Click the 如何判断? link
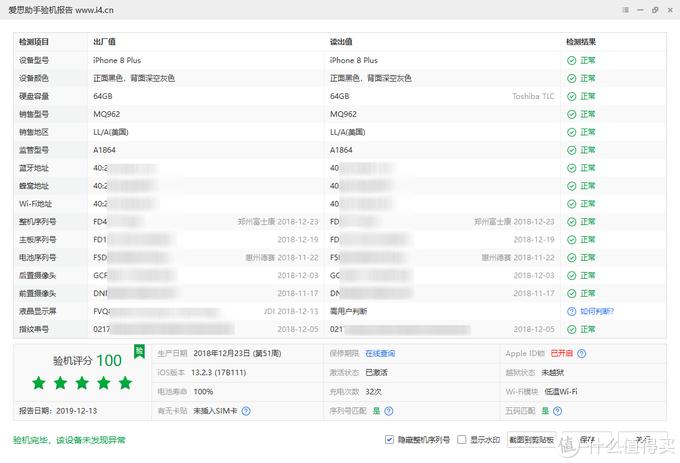Screen dimensions: 680x463 (597, 311)
